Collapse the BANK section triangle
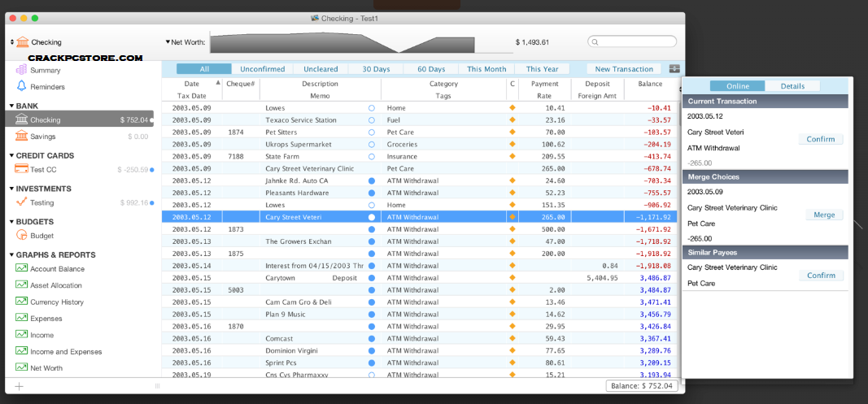868x404 pixels. [x=11, y=106]
